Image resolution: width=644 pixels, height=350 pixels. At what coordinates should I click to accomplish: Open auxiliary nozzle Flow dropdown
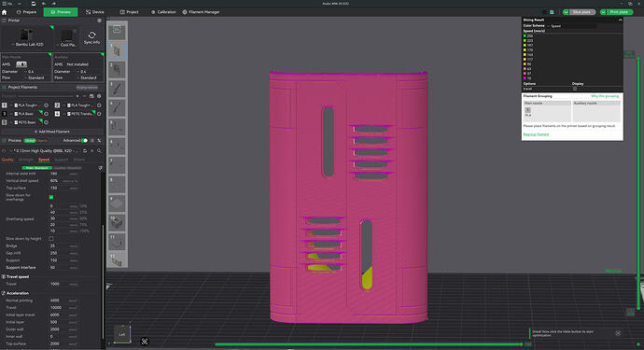click(x=89, y=77)
